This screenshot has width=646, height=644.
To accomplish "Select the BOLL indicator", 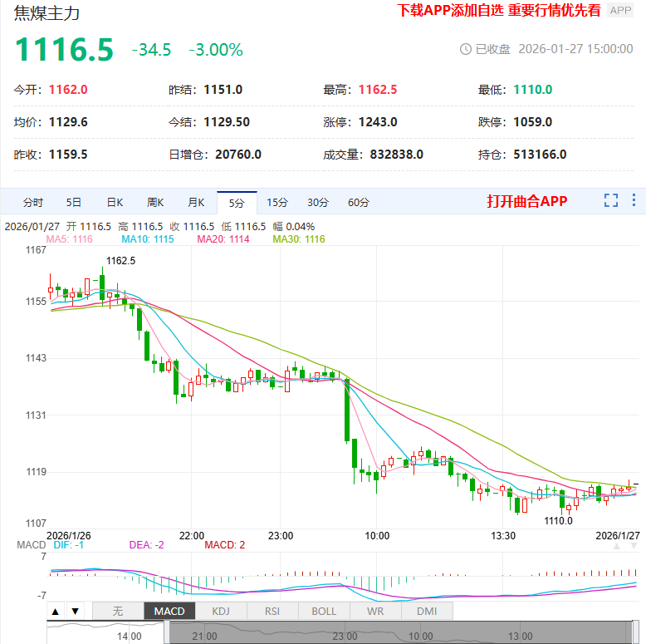I will pyautogui.click(x=324, y=611).
